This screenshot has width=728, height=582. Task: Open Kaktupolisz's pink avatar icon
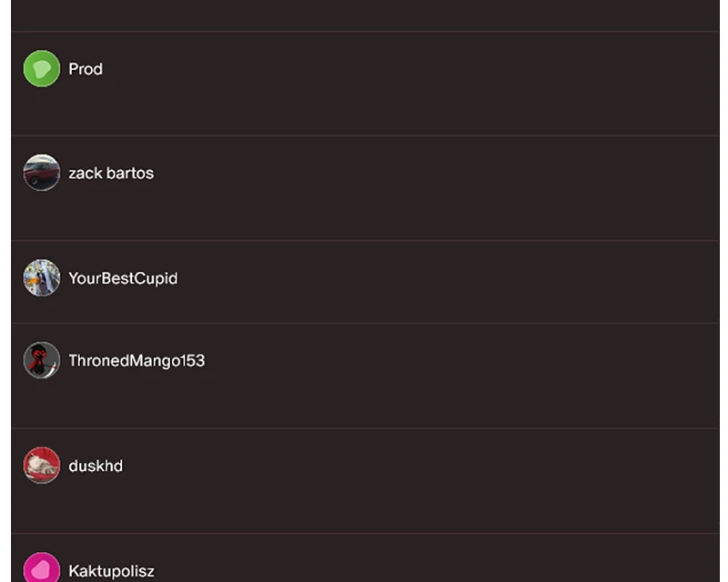(x=42, y=567)
